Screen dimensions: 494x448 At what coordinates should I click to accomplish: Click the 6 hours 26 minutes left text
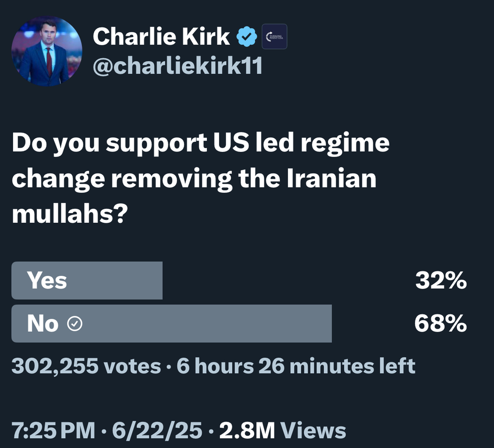[x=296, y=366]
